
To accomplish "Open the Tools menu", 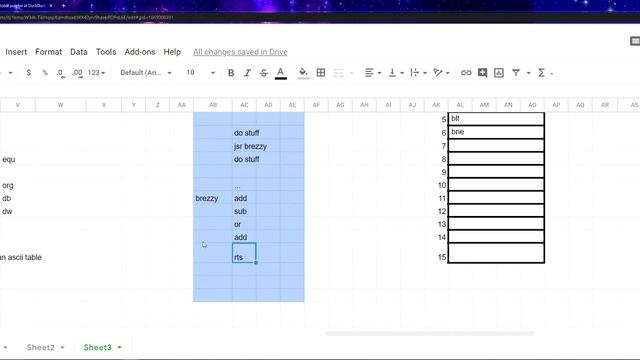I will pyautogui.click(x=106, y=52).
